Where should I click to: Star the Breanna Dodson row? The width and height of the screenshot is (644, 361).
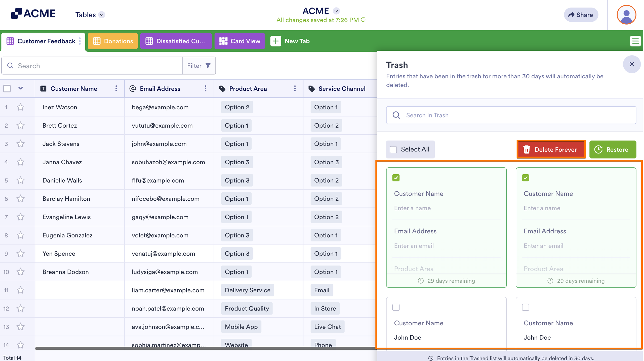tap(20, 272)
